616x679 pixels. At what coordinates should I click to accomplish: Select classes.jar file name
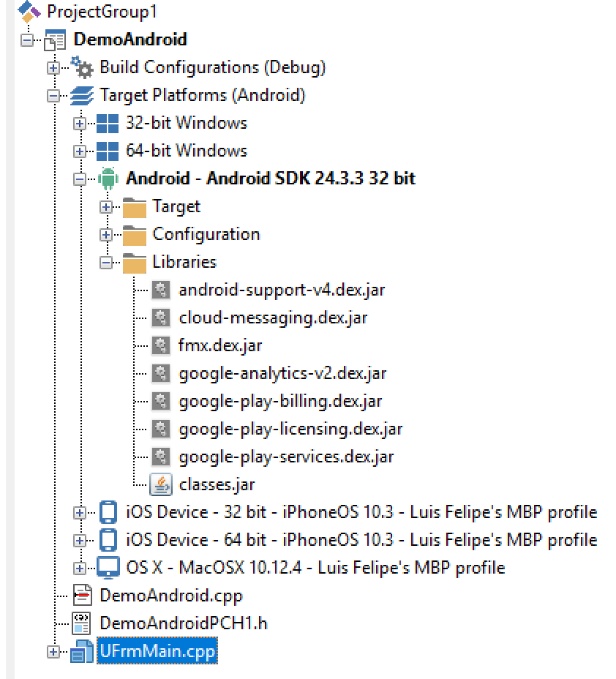[x=217, y=484]
